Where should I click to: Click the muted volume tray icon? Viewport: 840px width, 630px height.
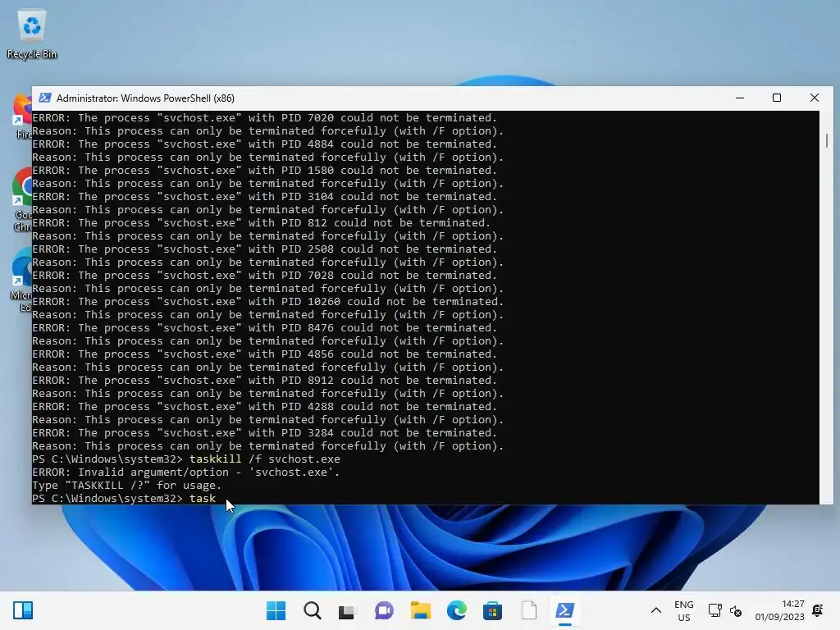pyautogui.click(x=736, y=611)
